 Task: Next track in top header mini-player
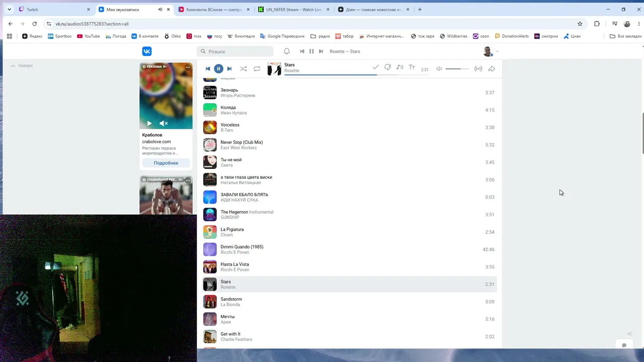321,51
